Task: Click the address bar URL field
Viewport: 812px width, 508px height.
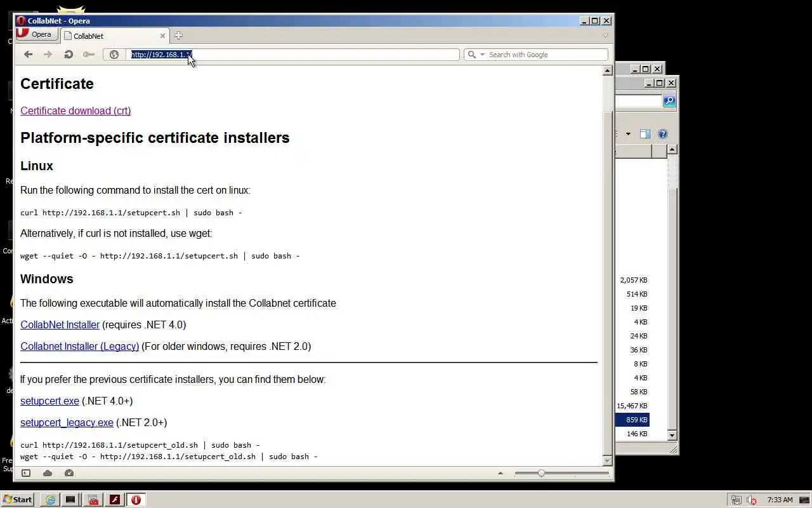Action: point(292,55)
